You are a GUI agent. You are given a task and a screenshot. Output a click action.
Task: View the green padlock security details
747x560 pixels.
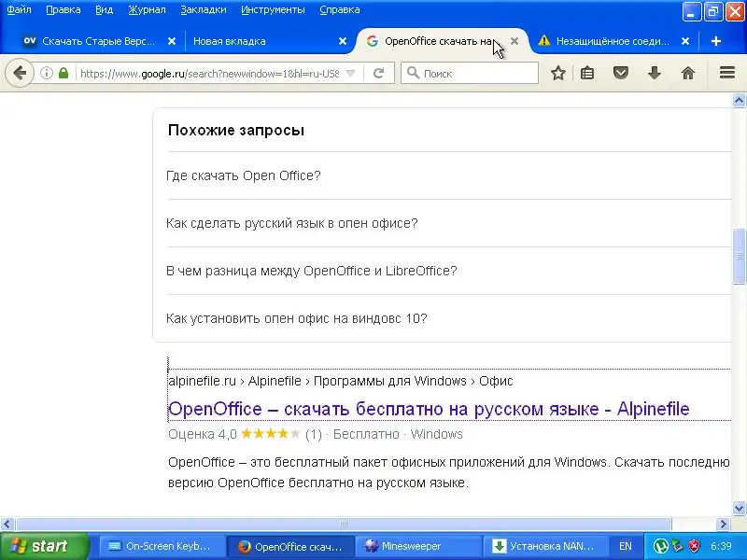pos(63,73)
